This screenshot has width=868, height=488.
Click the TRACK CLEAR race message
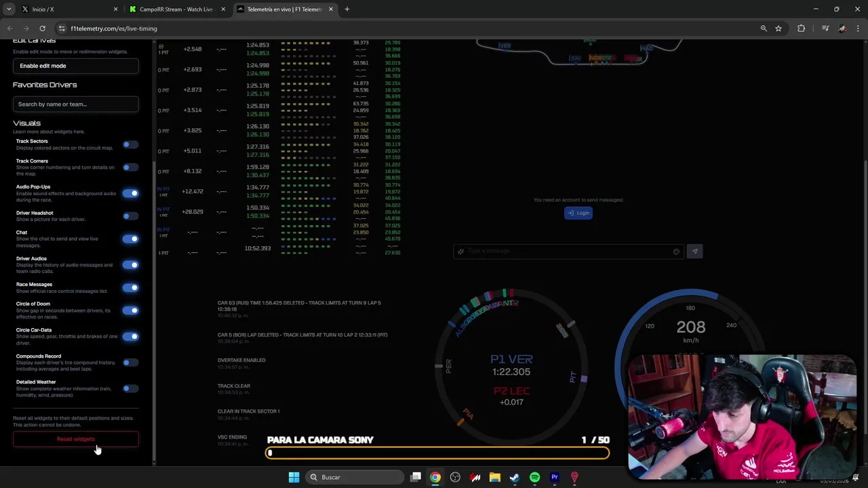pyautogui.click(x=233, y=386)
